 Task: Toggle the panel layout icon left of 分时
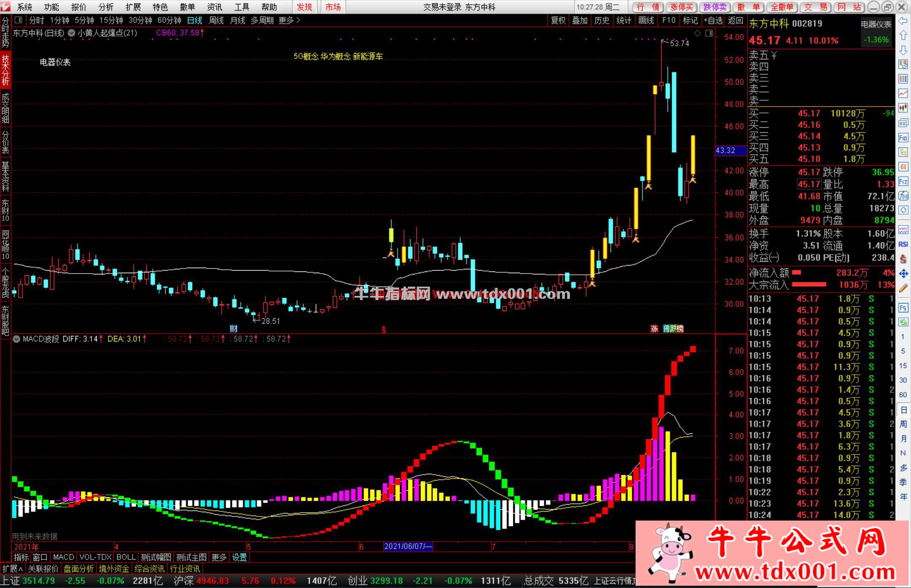coord(18,20)
